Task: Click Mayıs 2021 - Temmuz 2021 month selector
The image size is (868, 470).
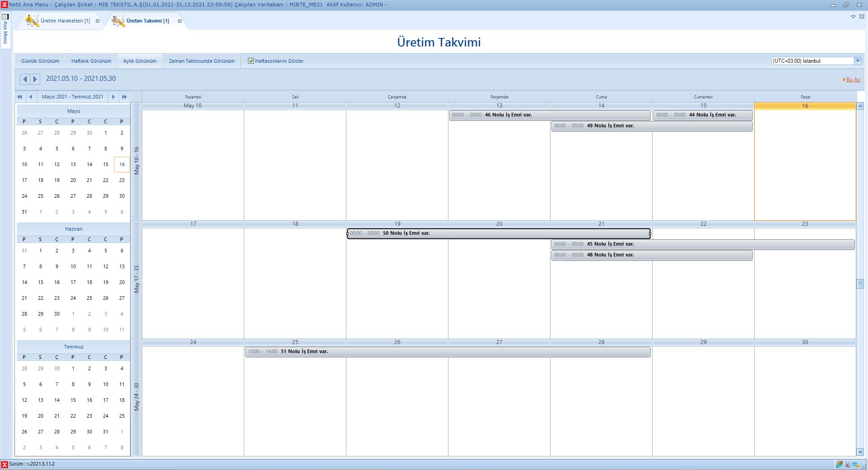Action: click(72, 97)
